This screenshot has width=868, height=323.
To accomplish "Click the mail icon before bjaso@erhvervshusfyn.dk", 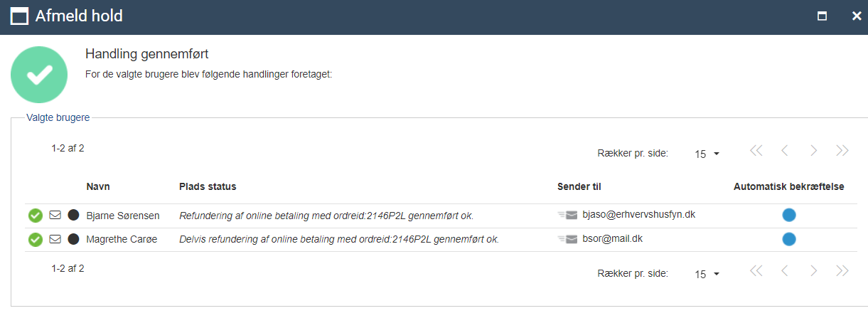I will click(x=569, y=215).
